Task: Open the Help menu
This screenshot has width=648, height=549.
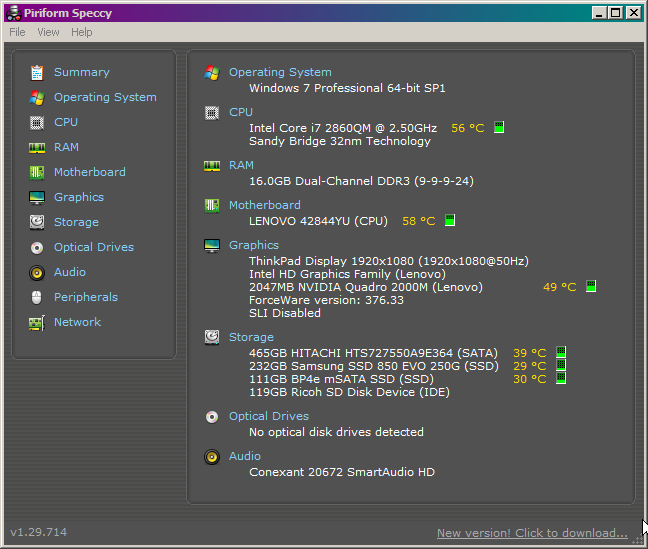Action: [82, 32]
